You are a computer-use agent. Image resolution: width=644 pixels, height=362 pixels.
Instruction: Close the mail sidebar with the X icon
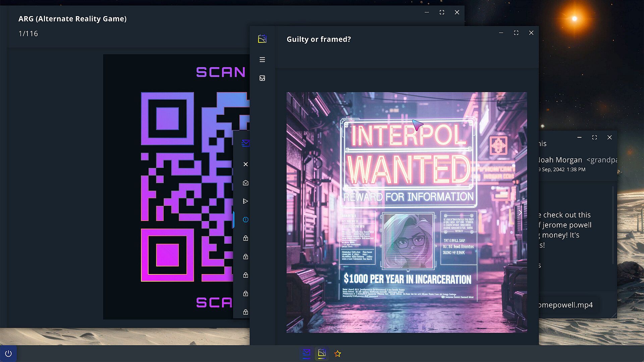[x=246, y=164]
